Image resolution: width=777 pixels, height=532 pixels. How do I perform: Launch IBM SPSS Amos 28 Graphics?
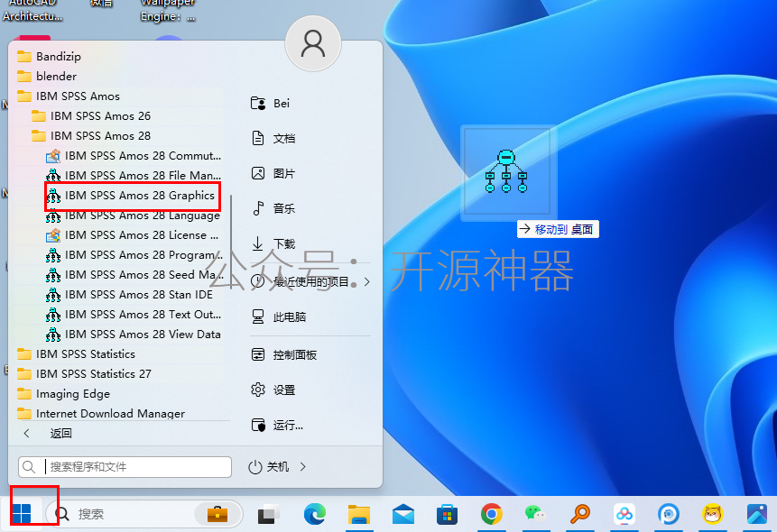click(x=132, y=196)
